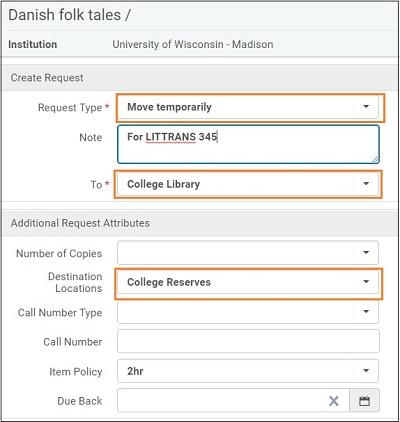Select the College Reserves value field
This screenshot has width=400, height=422.
tap(248, 282)
